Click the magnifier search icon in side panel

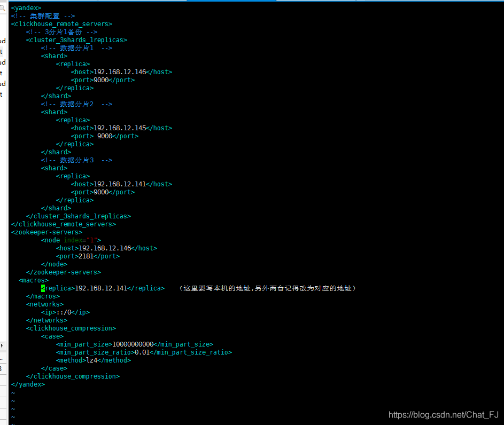point(2,9)
